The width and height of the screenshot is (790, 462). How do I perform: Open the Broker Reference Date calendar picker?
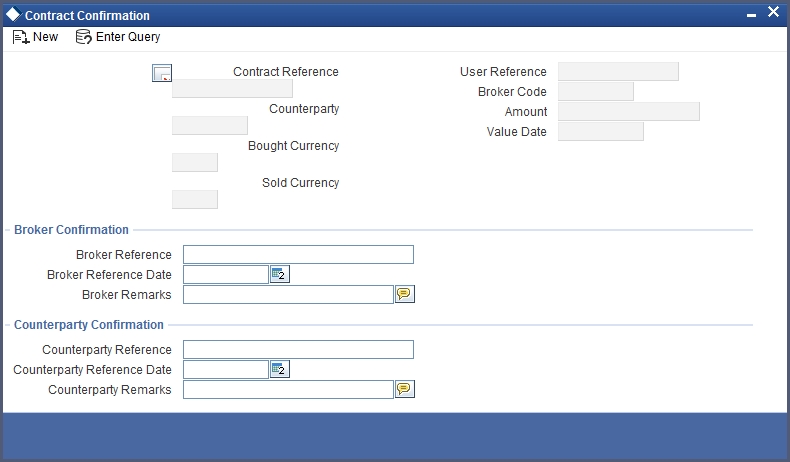(280, 274)
